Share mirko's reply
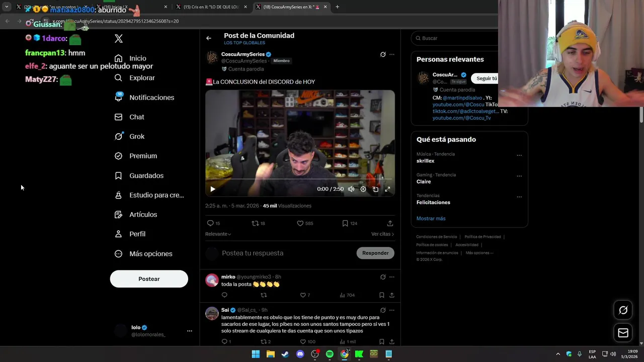This screenshot has height=362, width=644. click(392, 295)
